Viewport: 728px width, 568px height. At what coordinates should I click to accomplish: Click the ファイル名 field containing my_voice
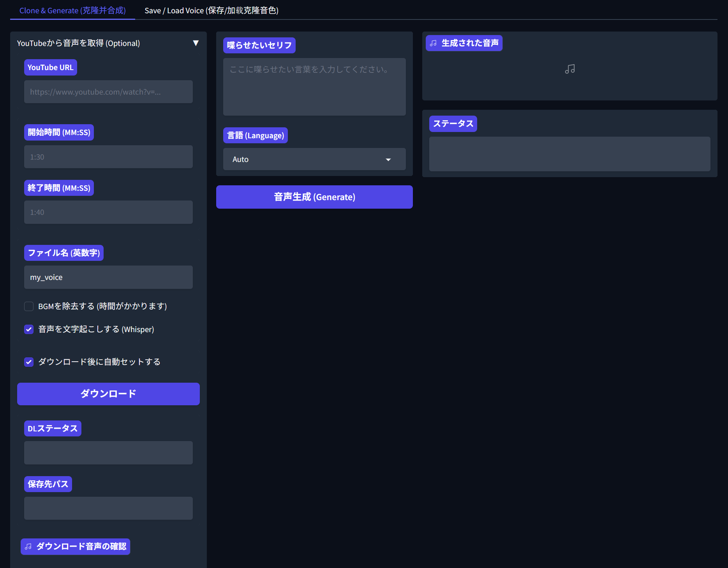coord(108,277)
